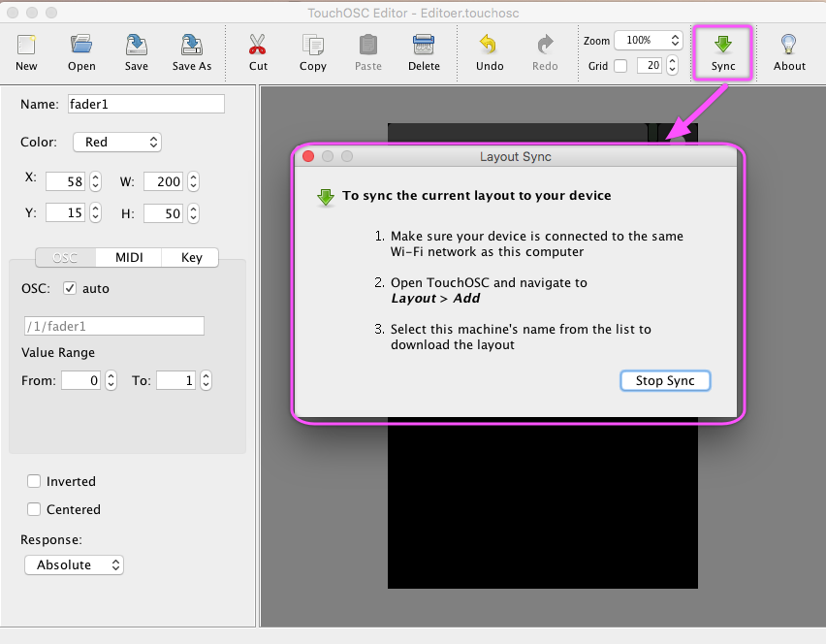The width and height of the screenshot is (826, 644).
Task: Undo the last action via Undo icon
Action: click(490, 45)
